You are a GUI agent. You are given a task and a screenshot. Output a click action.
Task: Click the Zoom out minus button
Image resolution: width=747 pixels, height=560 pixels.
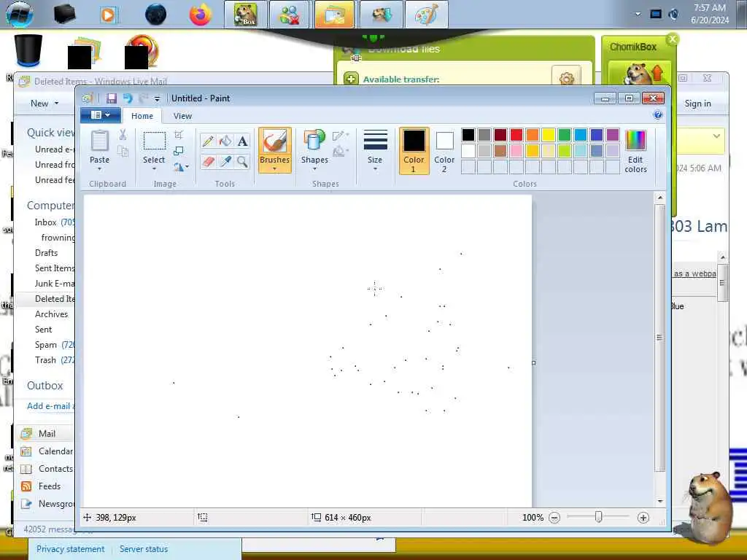click(554, 518)
